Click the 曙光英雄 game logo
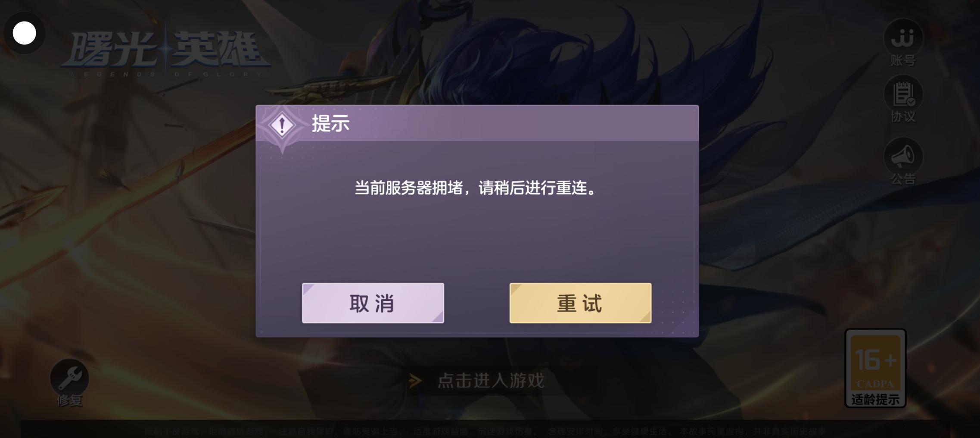This screenshot has width=980, height=438. coord(166,52)
